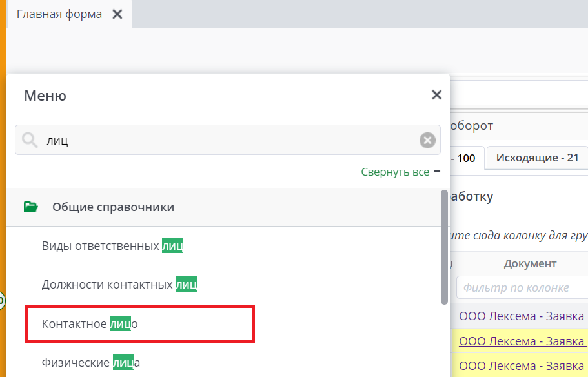
Task: Click the green folder icon
Action: pos(31,207)
